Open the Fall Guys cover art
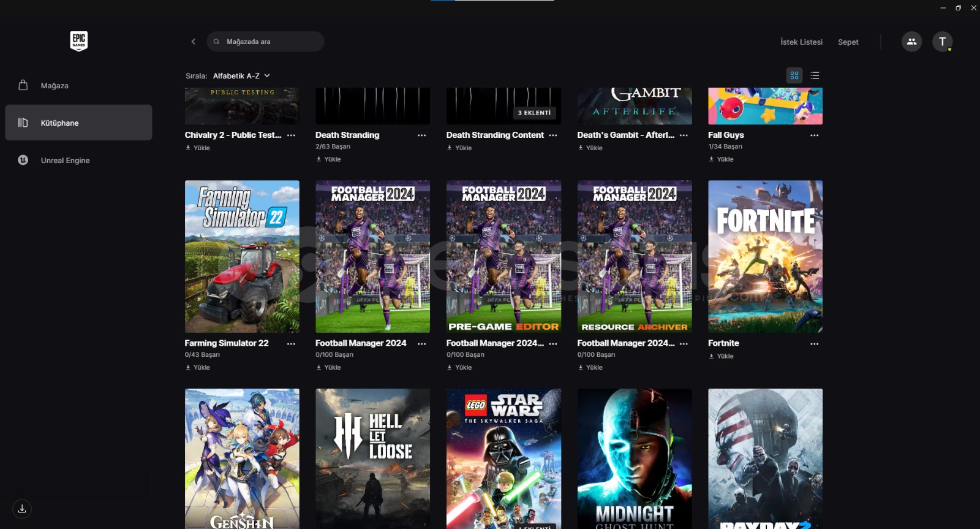980x529 pixels. coord(765,106)
